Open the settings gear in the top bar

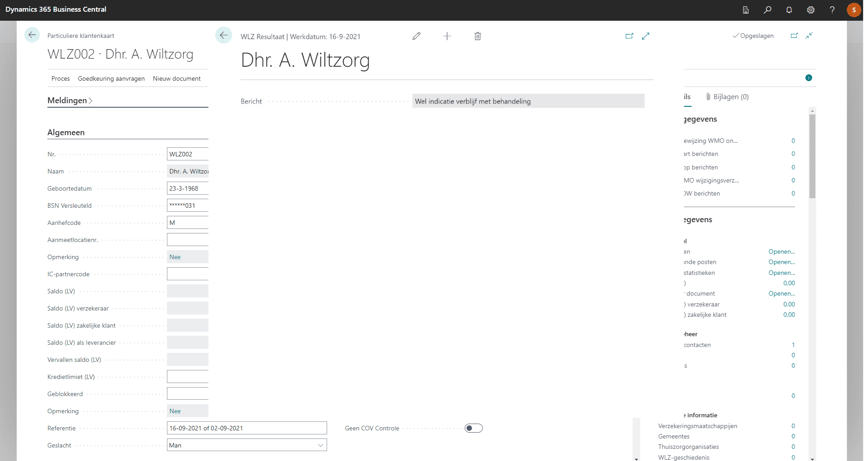[811, 9]
